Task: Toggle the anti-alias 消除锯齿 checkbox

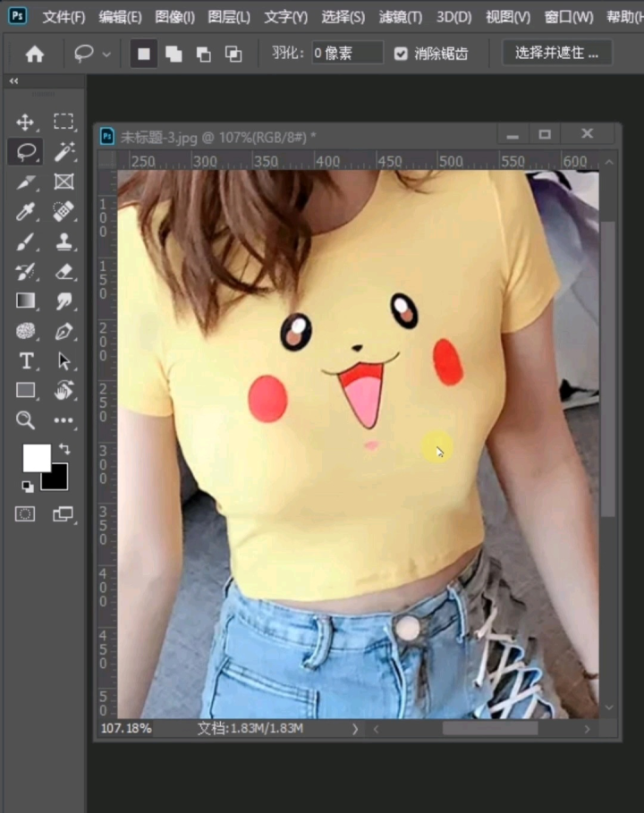Action: 401,54
